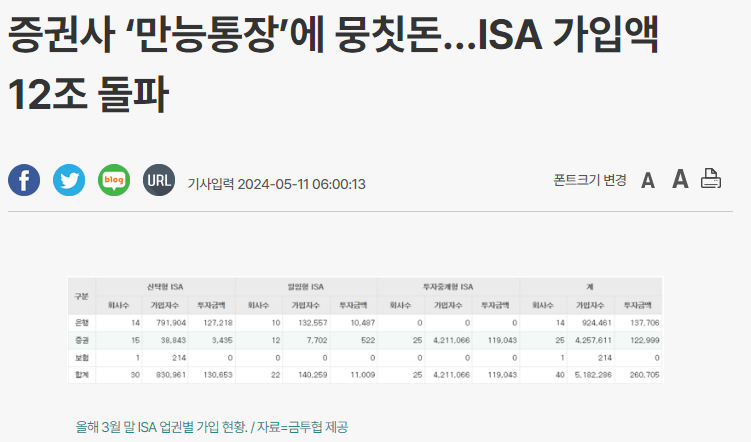Click the headline '증권사 만능통장에 뭉칫돈'
This screenshot has width=751, height=442.
pos(333,64)
